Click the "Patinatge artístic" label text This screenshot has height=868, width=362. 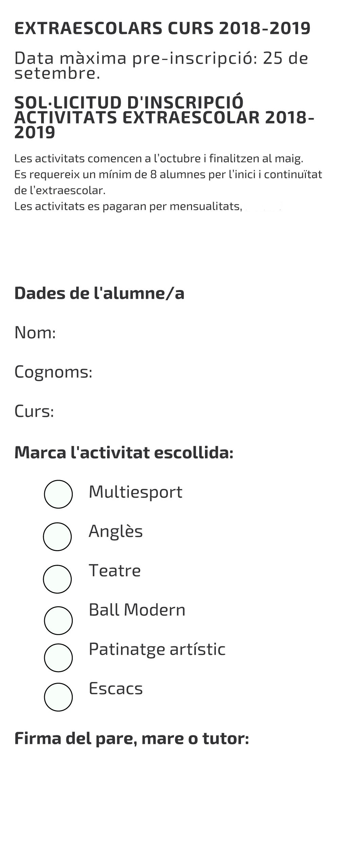(x=157, y=649)
